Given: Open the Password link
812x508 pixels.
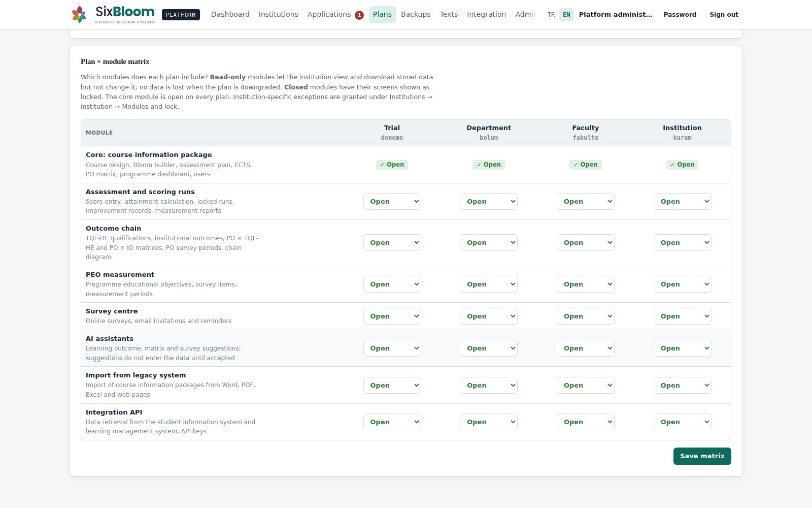Looking at the screenshot, I should pos(680,14).
